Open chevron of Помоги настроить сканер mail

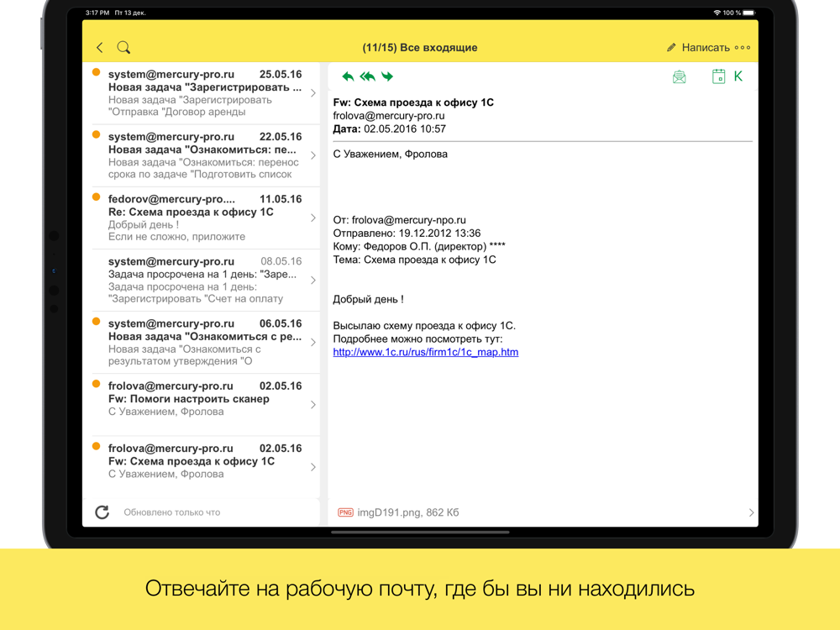312,405
